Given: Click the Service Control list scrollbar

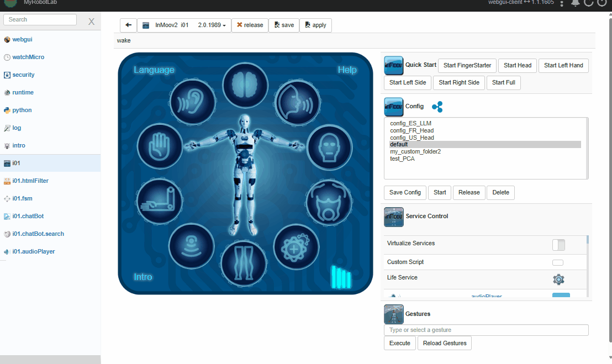Looking at the screenshot, I should 588,265.
